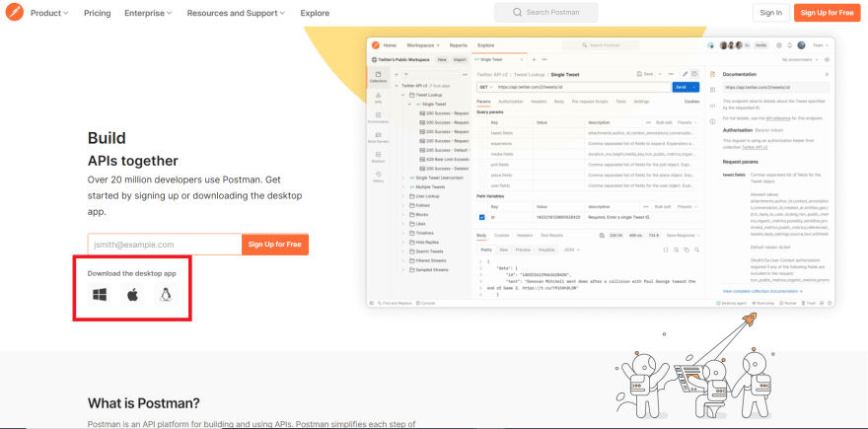This screenshot has width=868, height=429.
Task: Click the comments icon in the right rail
Action: pyautogui.click(x=712, y=89)
